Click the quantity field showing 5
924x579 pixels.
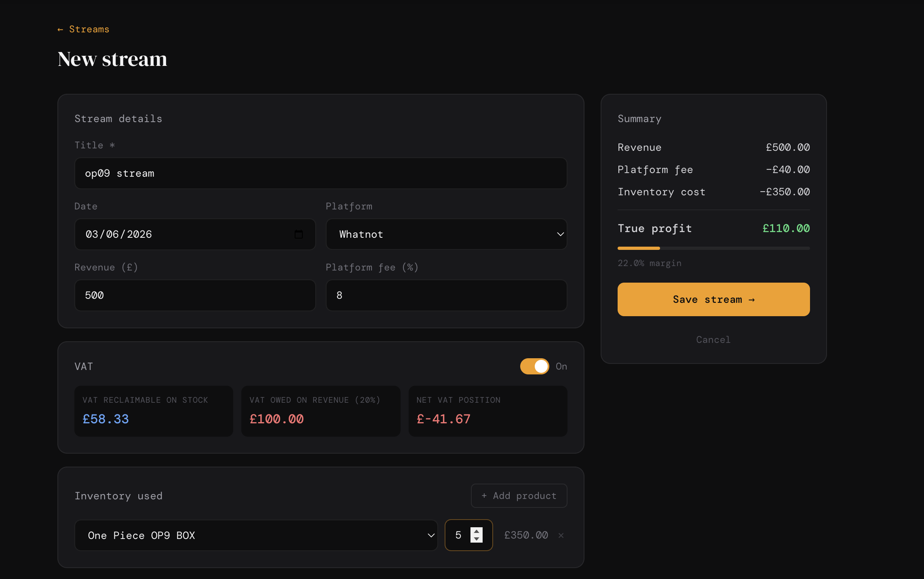click(x=468, y=535)
